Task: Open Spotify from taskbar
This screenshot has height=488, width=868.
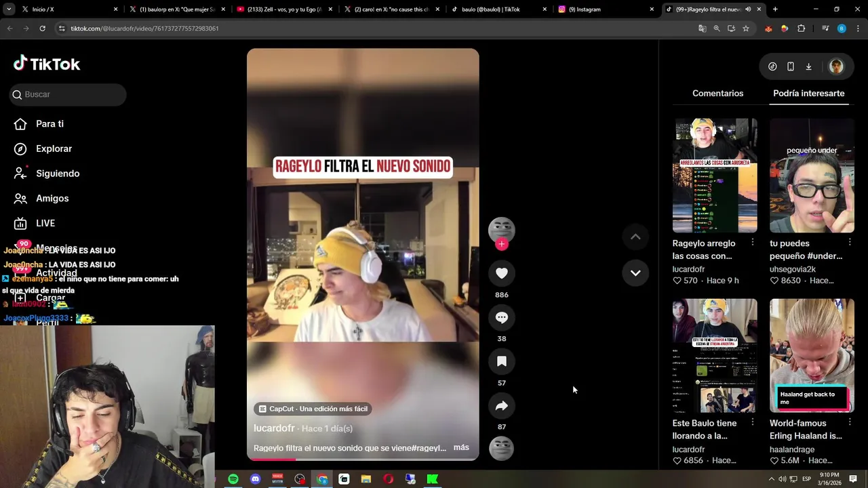Action: 233,479
